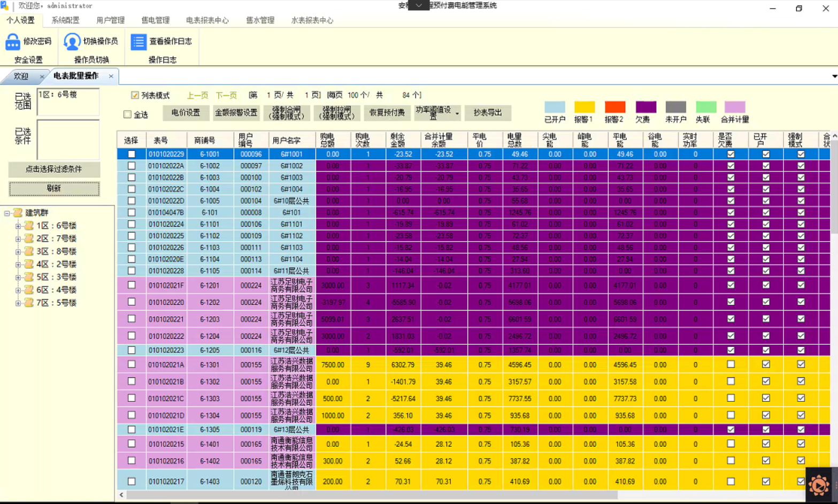
Task: Open the 电表报表中心 menu tab
Action: [x=207, y=20]
